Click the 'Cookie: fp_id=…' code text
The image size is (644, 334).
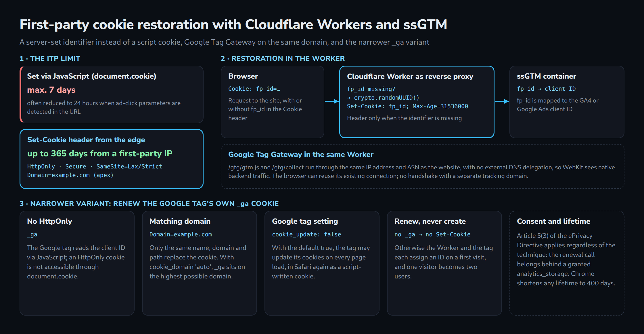(x=254, y=89)
